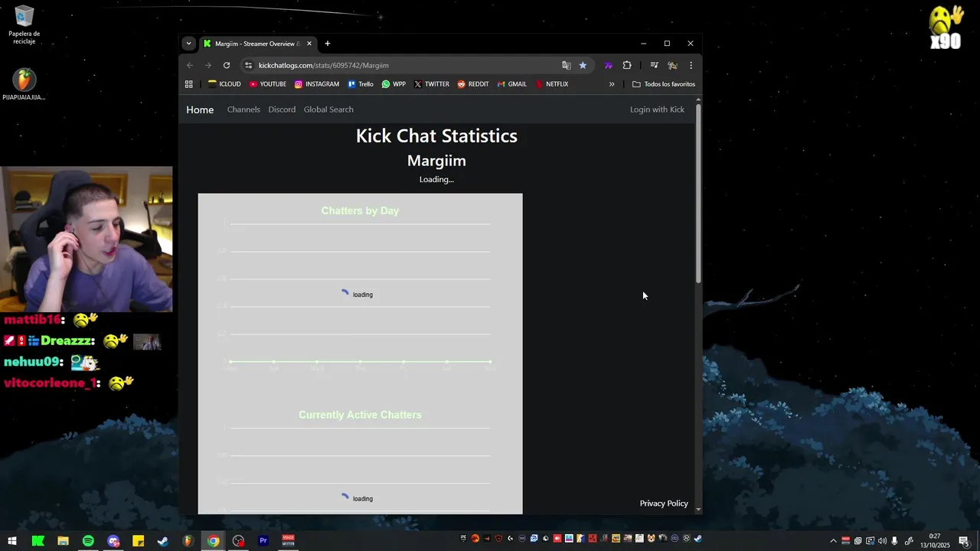Open the Chrome three-dot menu
The height and width of the screenshot is (551, 980).
tap(691, 65)
